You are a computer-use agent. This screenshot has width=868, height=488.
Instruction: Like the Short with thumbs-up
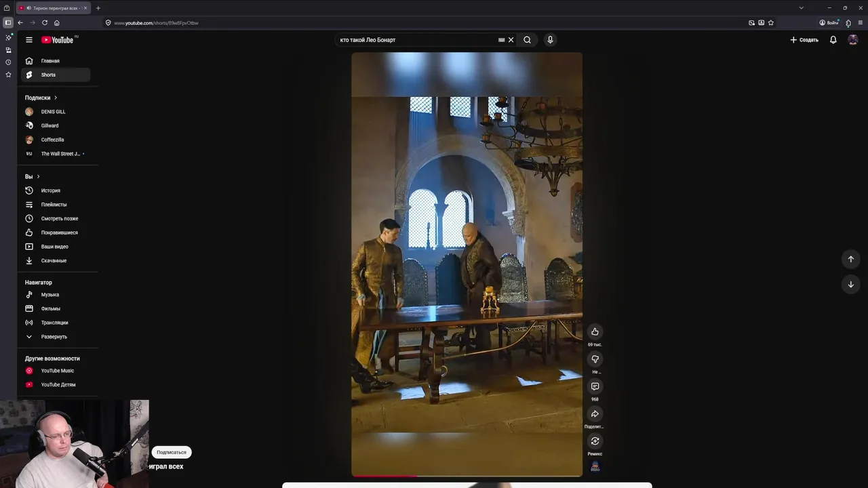[595, 331]
